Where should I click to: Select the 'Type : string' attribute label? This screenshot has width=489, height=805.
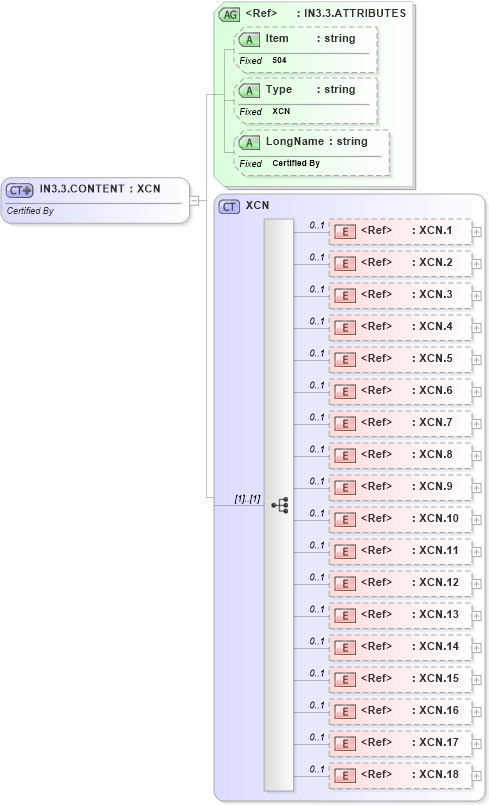(x=310, y=90)
